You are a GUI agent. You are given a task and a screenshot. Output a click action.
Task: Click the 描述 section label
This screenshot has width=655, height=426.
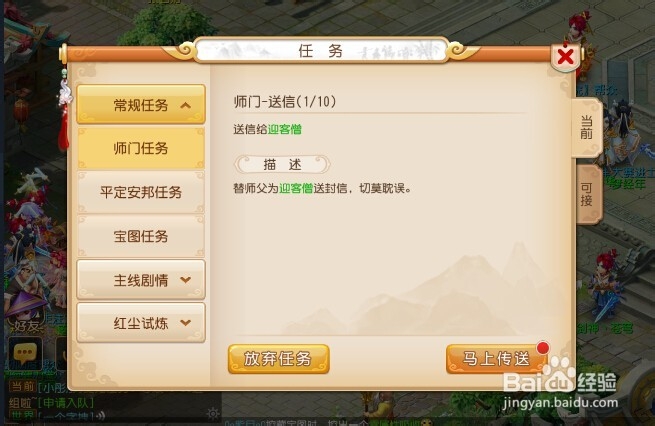click(282, 164)
